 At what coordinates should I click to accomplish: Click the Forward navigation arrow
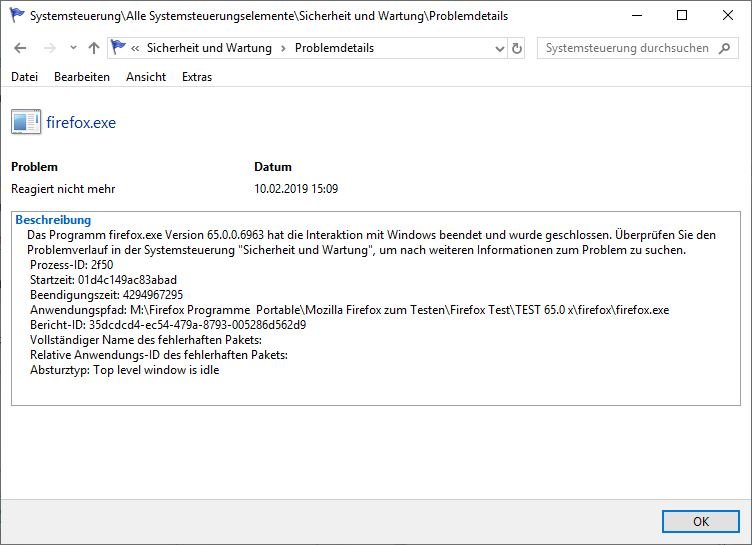tap(47, 48)
